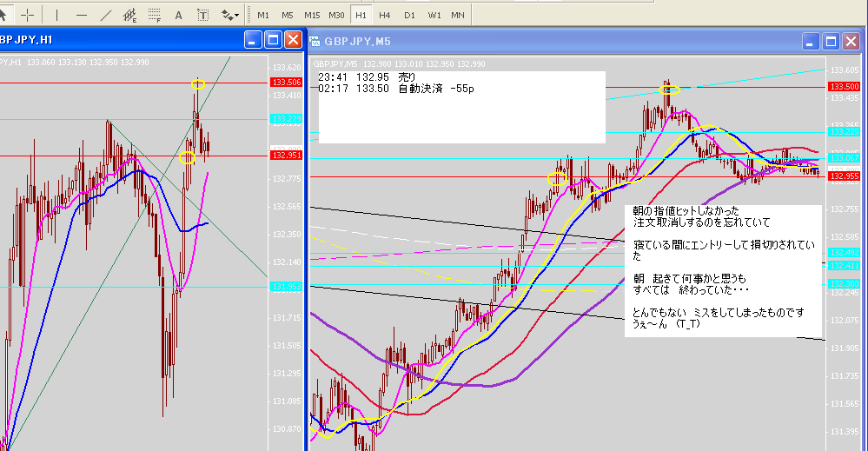Close the GBPJPY,M5 chart window
Screen dimensions: 868x451
pos(851,42)
